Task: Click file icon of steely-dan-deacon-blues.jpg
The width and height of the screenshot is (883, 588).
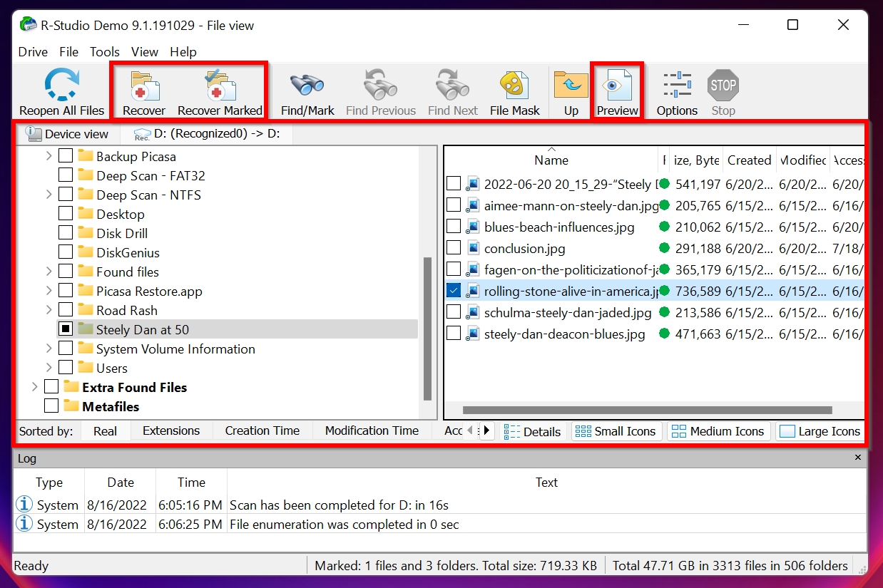Action: coord(473,334)
